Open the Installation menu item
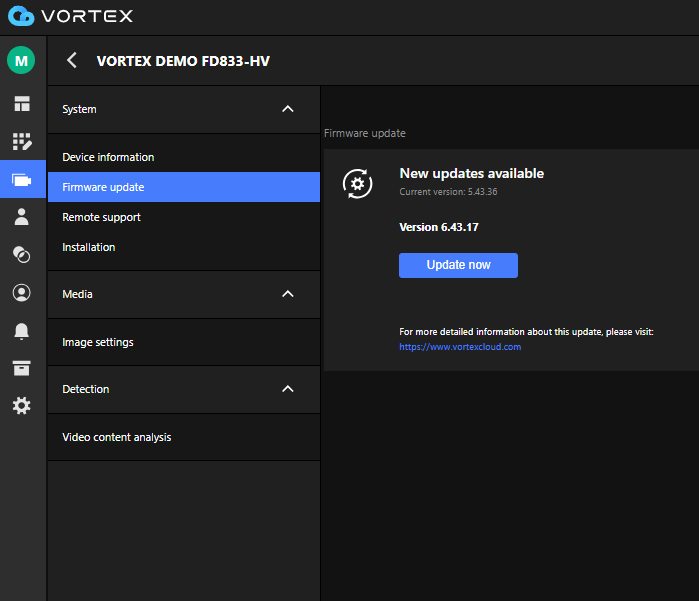 coord(184,247)
